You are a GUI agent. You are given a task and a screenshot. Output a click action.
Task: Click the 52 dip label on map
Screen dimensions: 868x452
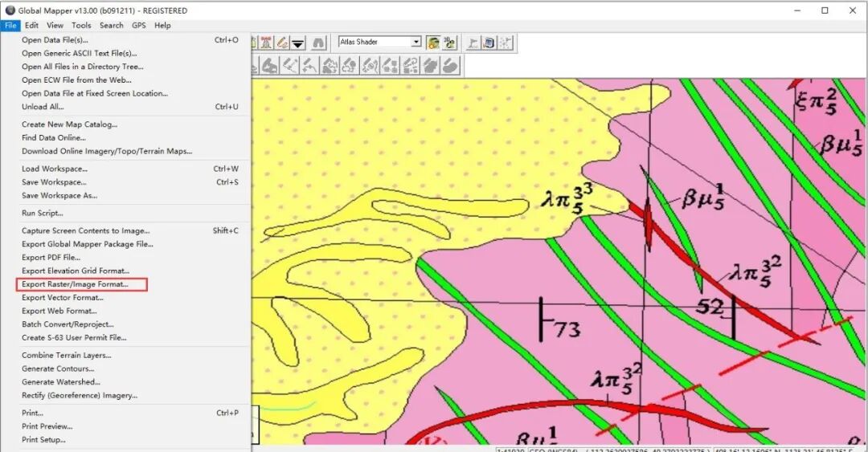point(710,306)
